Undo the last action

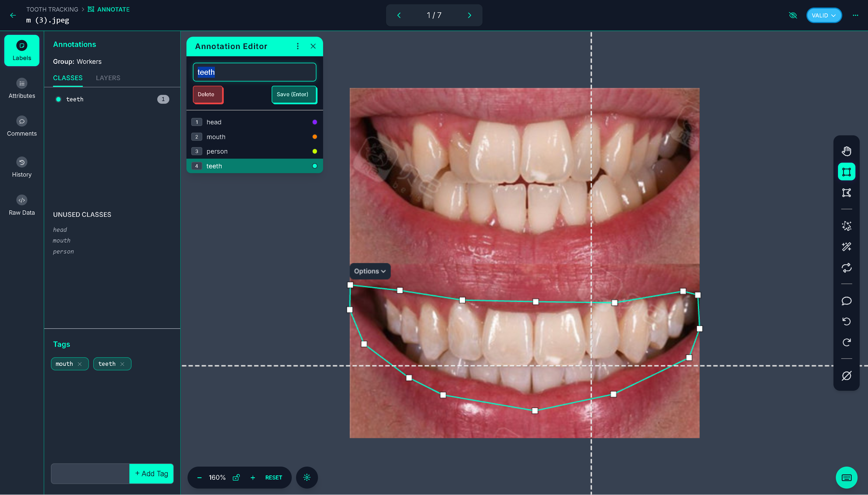click(x=846, y=322)
